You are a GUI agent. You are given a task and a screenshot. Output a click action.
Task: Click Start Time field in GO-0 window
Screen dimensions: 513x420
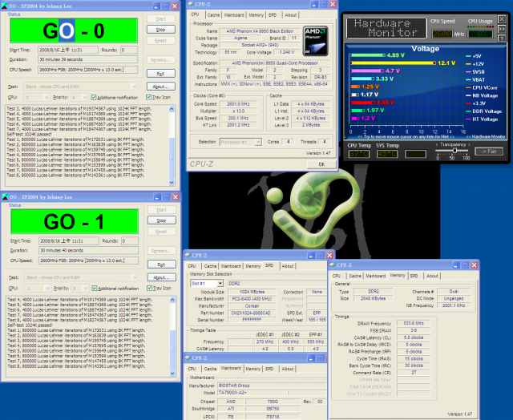[68, 50]
